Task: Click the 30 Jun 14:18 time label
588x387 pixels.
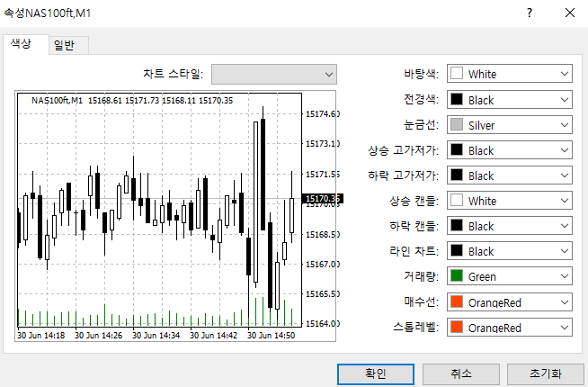Action: [x=40, y=335]
